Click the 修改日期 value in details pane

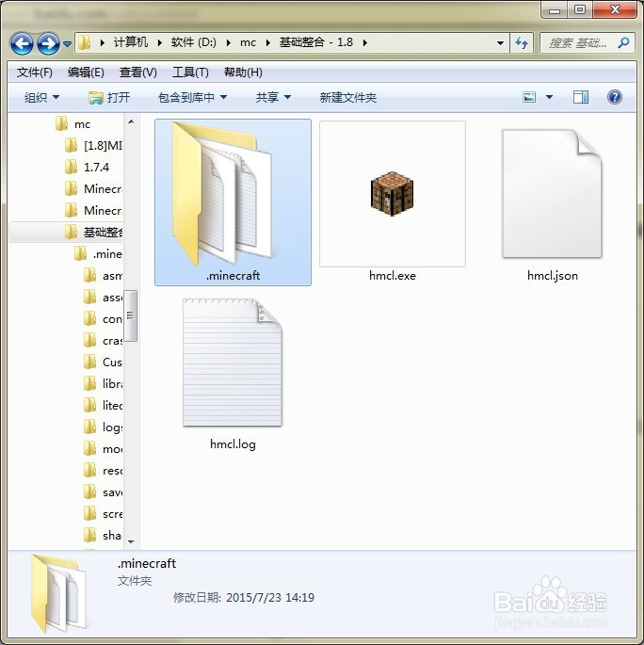pos(270,597)
